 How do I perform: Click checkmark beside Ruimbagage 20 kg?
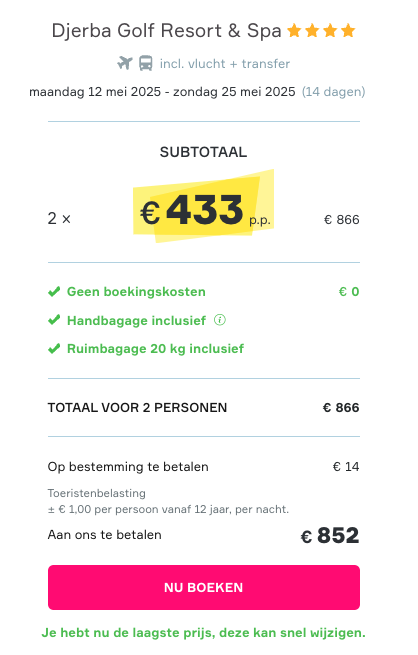point(54,349)
